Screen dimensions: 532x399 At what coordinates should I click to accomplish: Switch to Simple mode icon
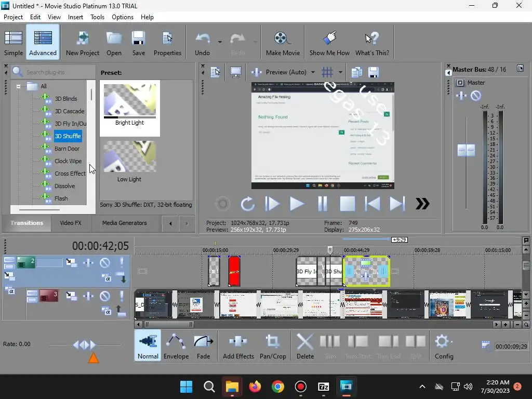[14, 43]
